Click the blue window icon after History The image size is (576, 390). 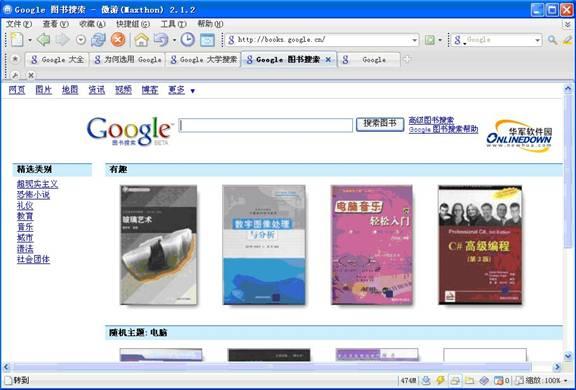(207, 40)
